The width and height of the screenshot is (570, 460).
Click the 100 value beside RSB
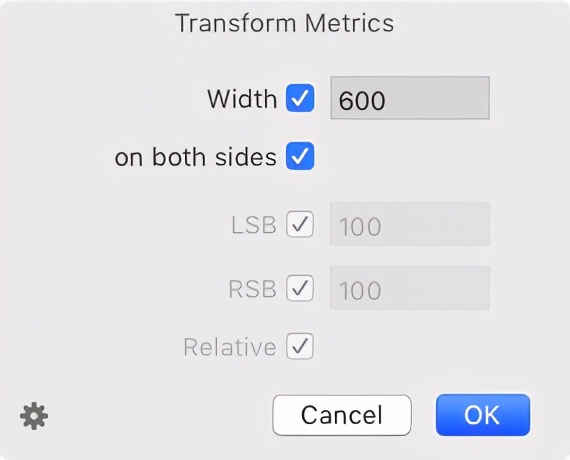point(360,290)
